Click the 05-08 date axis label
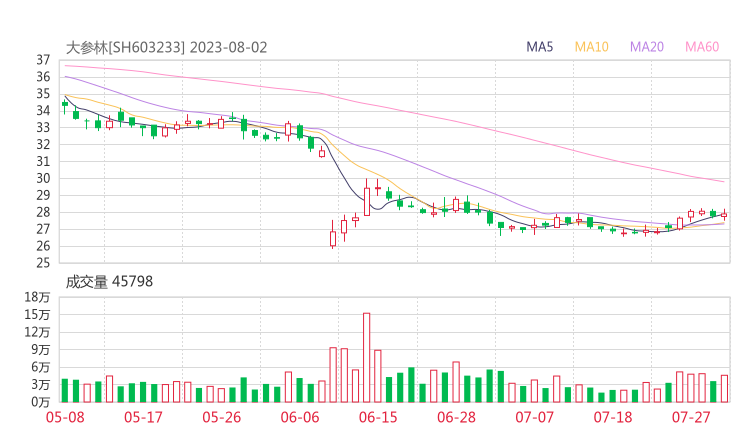The height and width of the screenshot is (440, 740). 65,417
